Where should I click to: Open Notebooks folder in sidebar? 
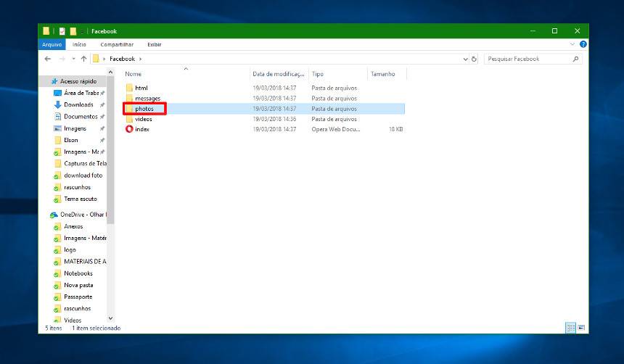pos(78,273)
